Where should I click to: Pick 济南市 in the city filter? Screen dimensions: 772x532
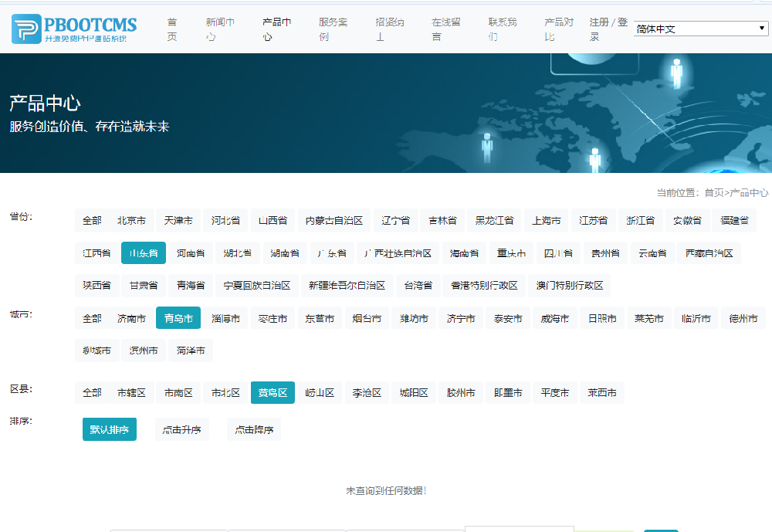coord(132,318)
